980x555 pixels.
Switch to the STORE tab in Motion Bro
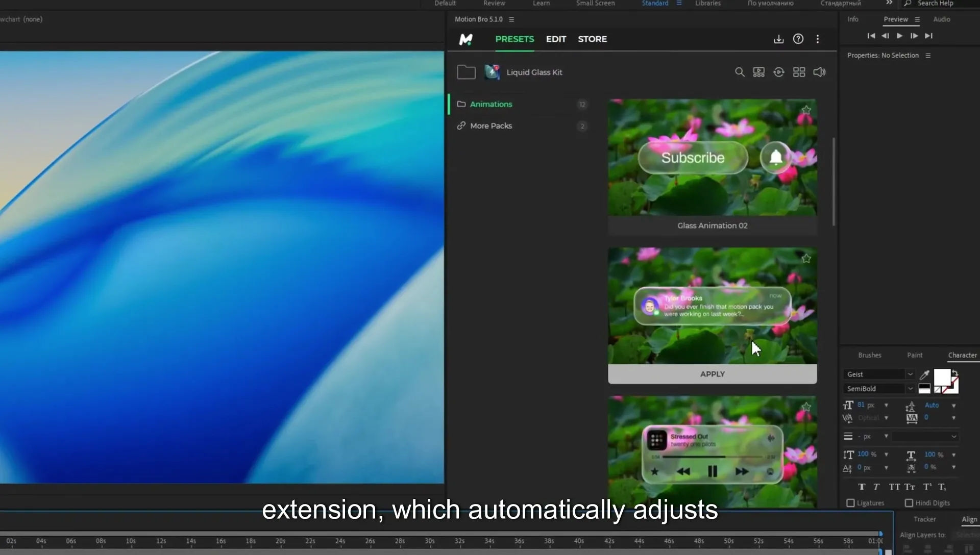(x=592, y=39)
